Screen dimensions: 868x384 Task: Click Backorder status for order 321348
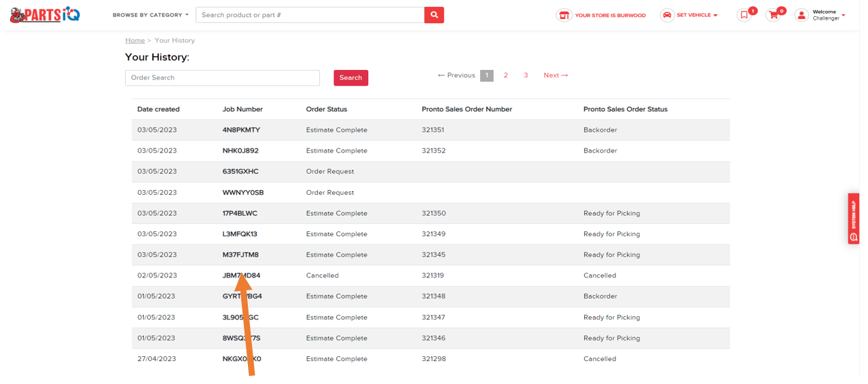(600, 296)
